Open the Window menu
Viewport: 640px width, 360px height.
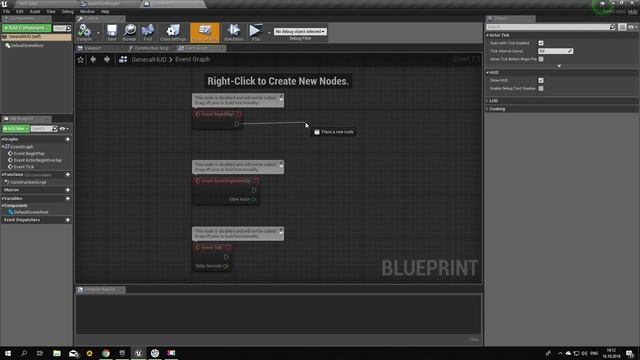87,11
